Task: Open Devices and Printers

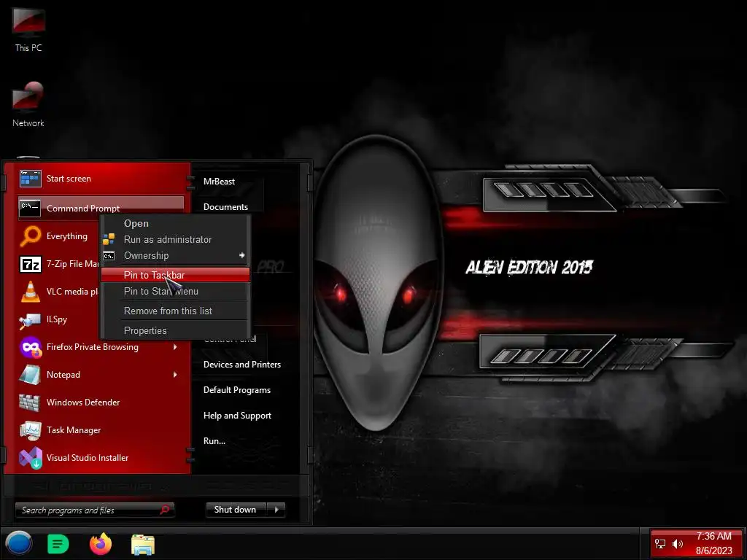Action: click(242, 365)
